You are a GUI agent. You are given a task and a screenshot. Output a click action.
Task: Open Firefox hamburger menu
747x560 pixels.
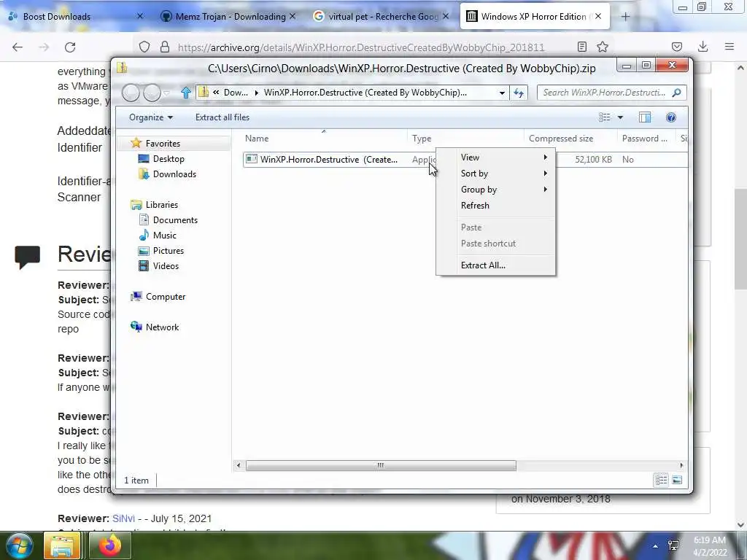[x=729, y=47]
